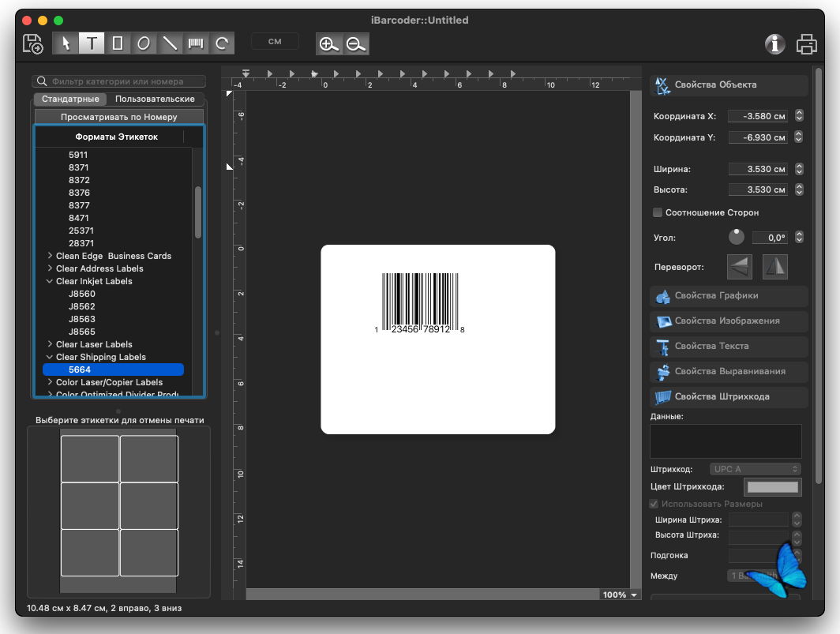Image resolution: width=840 pixels, height=634 pixels.
Task: Select the Oval drawing tool
Action: click(x=143, y=43)
